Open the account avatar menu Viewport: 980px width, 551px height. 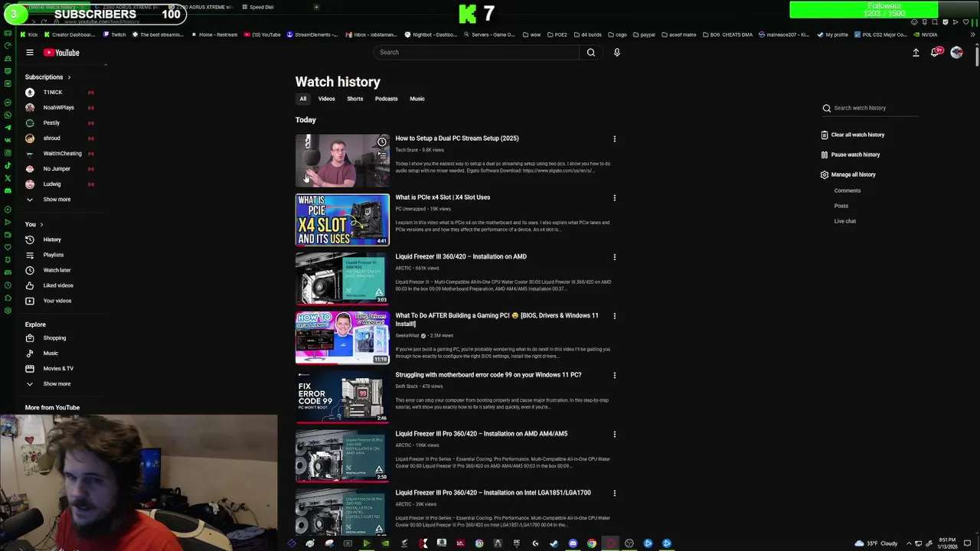pyautogui.click(x=956, y=52)
